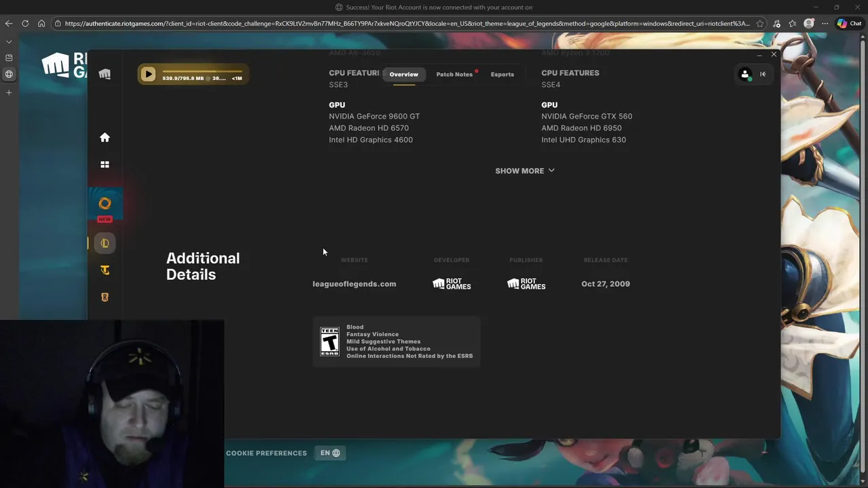The width and height of the screenshot is (868, 488).
Task: Reload the browser page
Action: coord(25,24)
